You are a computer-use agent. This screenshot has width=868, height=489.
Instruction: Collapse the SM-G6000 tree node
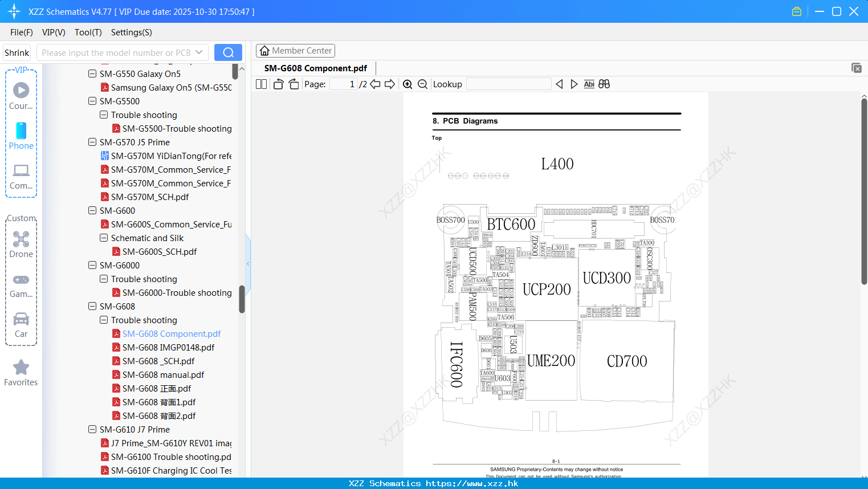point(92,265)
